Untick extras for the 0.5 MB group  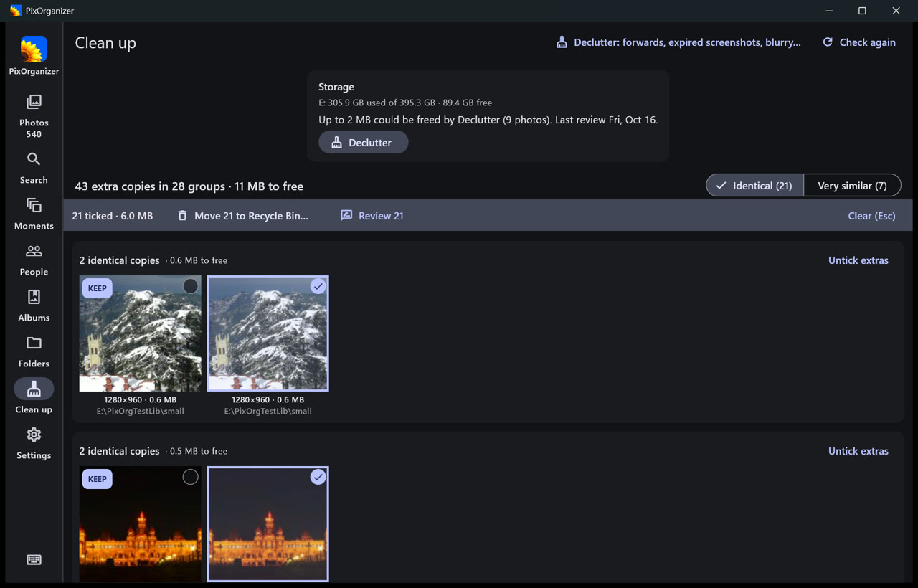coord(858,451)
